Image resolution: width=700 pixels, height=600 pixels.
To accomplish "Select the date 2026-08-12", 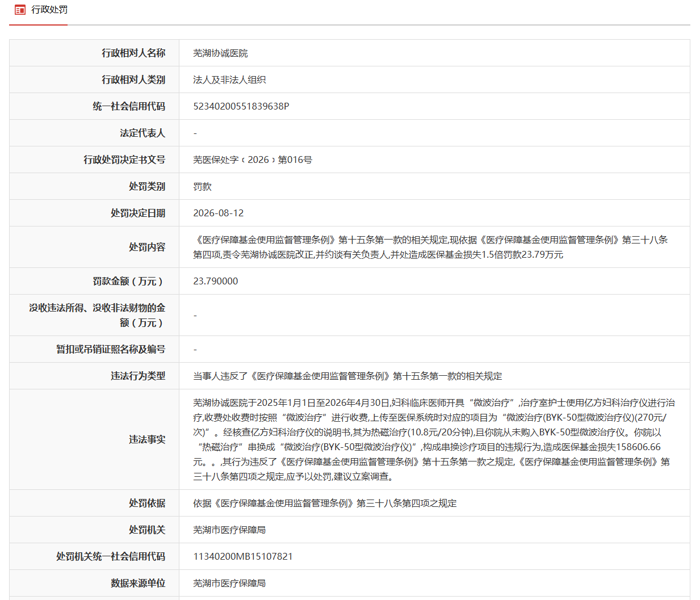I will tap(219, 213).
